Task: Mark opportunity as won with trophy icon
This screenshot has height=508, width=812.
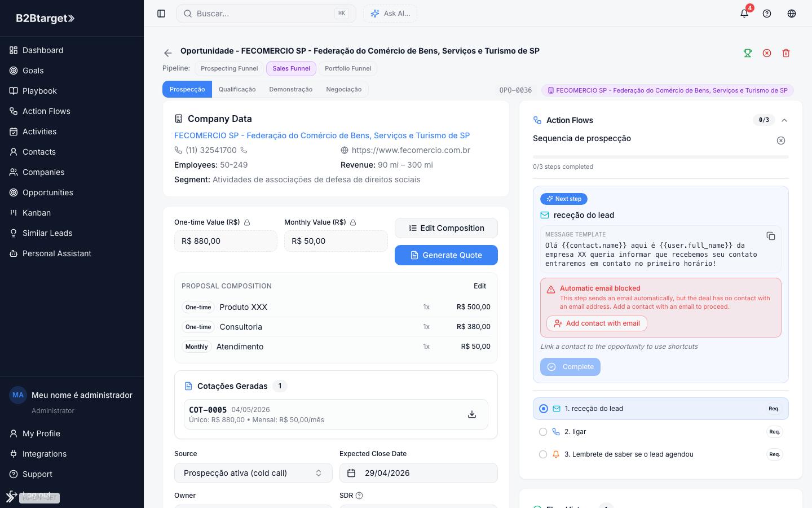Action: (748, 53)
